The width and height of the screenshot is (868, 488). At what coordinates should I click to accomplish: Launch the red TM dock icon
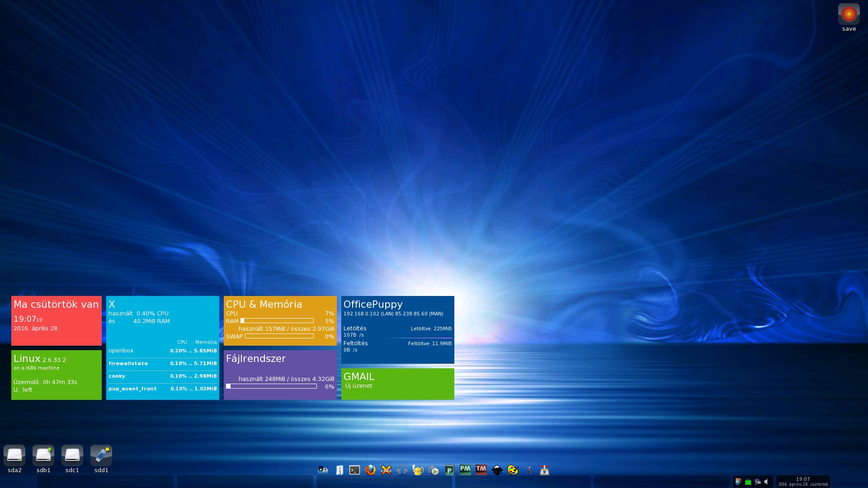pos(481,470)
